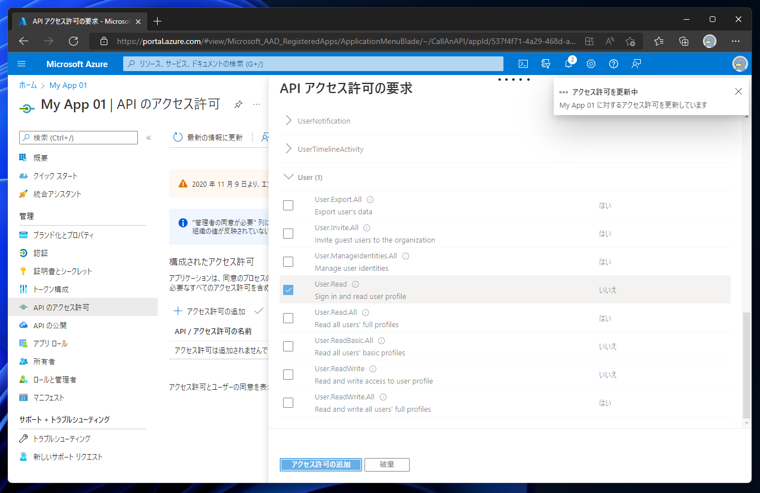This screenshot has height=493, width=760.
Task: Check the User.ReadWrite.All checkbox
Action: point(288,402)
